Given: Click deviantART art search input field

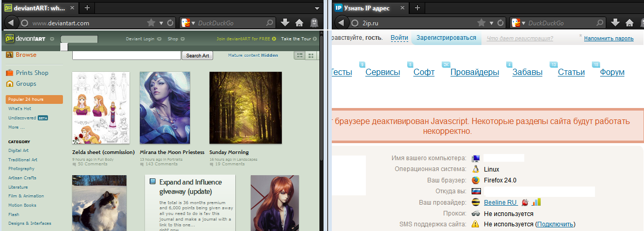Looking at the screenshot, I should (127, 55).
